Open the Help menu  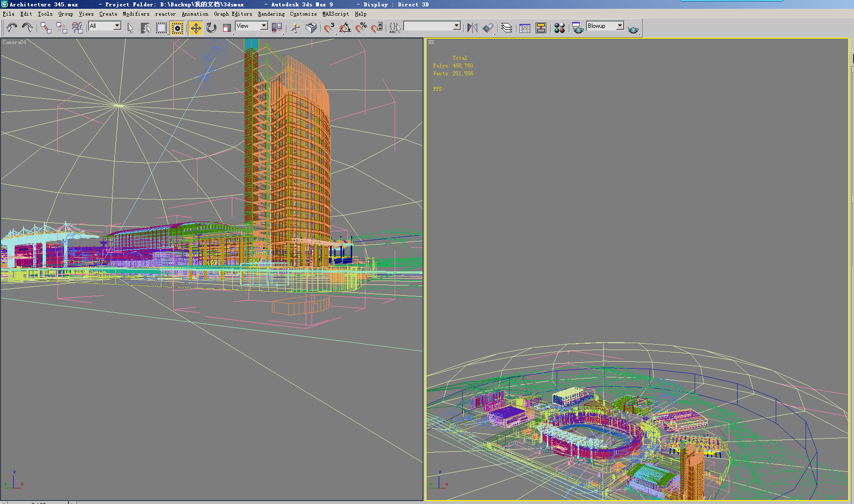coord(360,14)
